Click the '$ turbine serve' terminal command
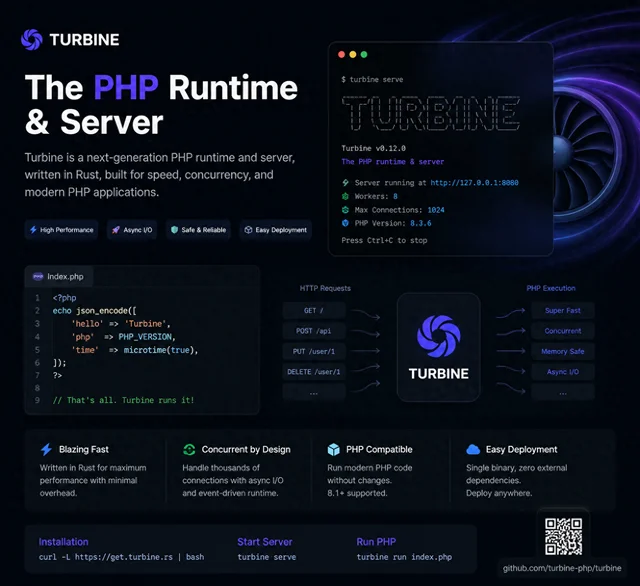The width and height of the screenshot is (640, 586). (x=372, y=79)
